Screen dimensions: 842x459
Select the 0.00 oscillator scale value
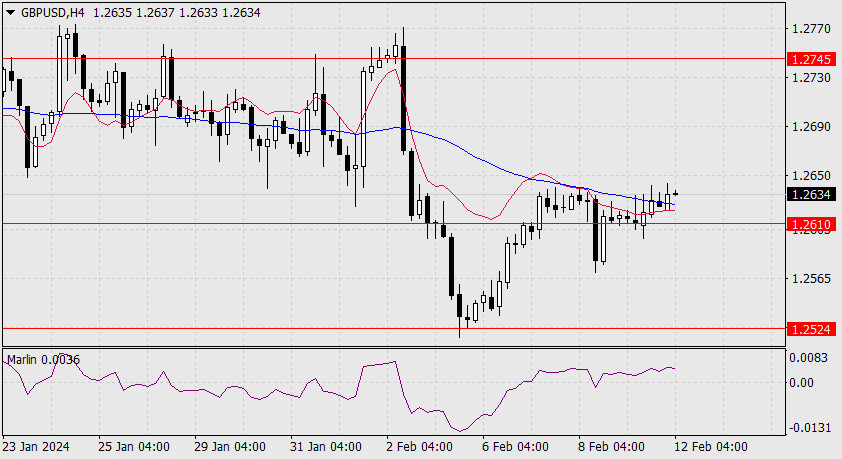point(802,383)
